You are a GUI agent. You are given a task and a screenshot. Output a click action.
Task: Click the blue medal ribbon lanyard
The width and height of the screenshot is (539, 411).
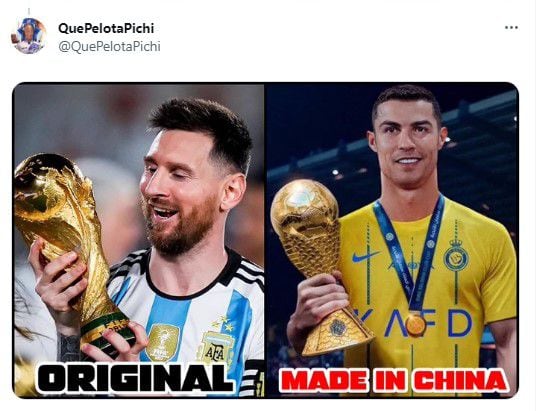pyautogui.click(x=409, y=253)
